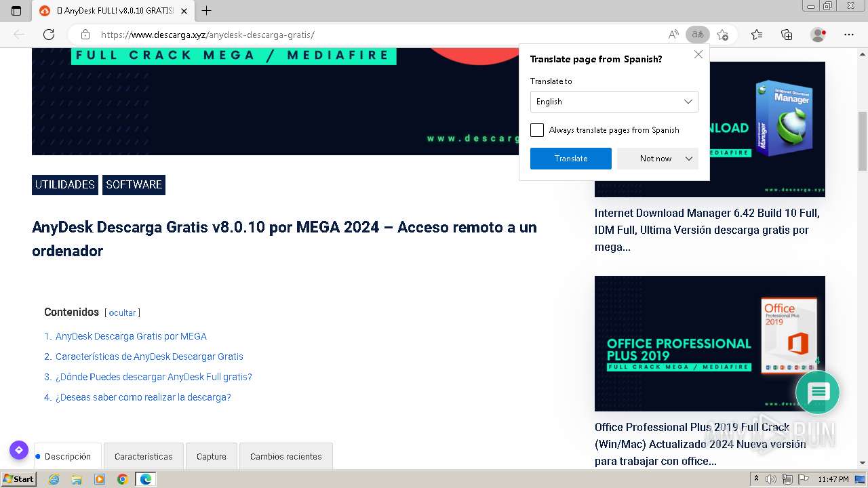The width and height of the screenshot is (868, 488).
Task: Open media player from taskbar
Action: 100,479
